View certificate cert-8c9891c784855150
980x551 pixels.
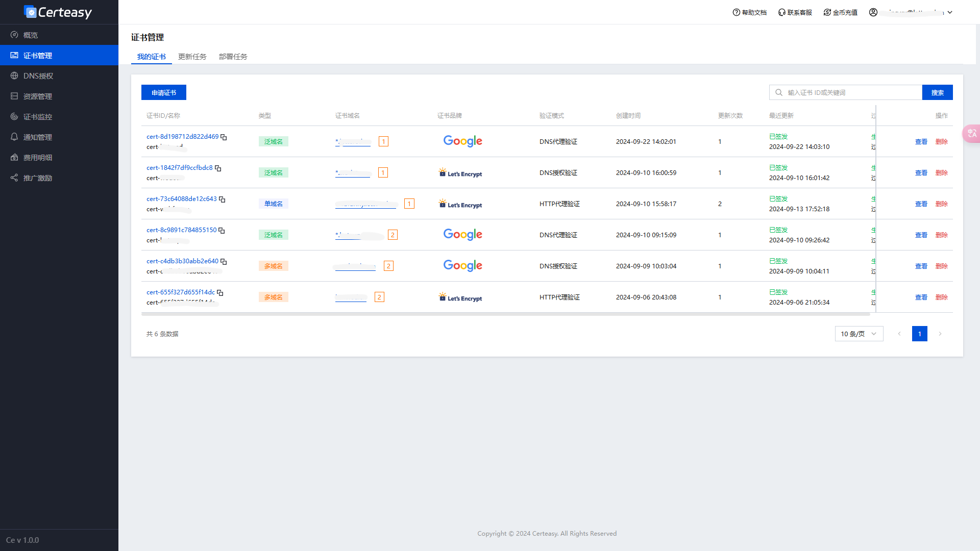(x=921, y=235)
